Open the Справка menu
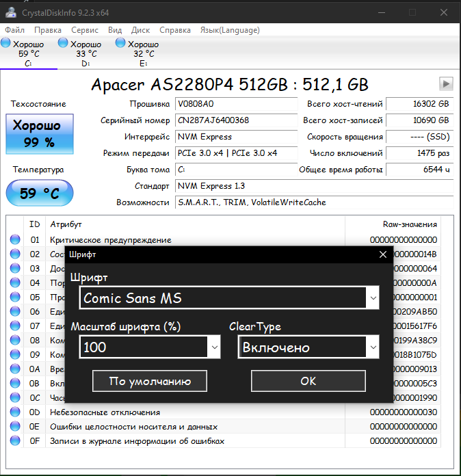The width and height of the screenshot is (461, 476). (175, 30)
